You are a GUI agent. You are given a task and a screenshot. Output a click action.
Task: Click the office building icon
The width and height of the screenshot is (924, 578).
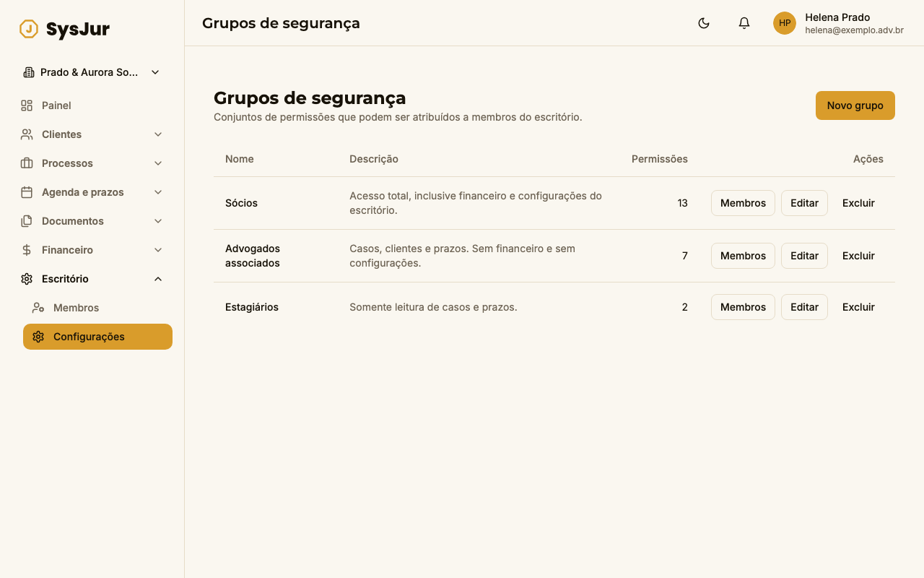pyautogui.click(x=29, y=72)
